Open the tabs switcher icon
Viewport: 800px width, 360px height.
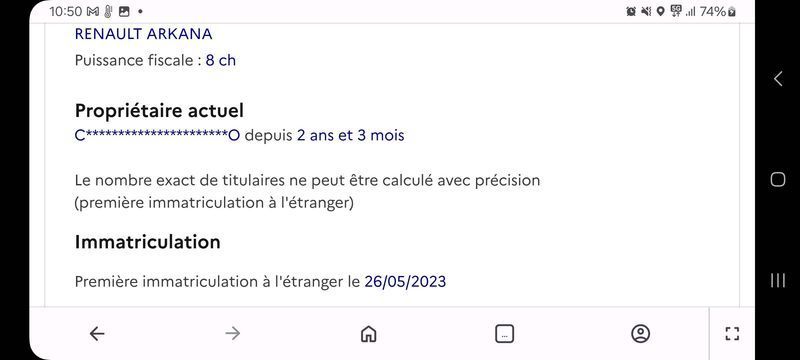tap(505, 334)
